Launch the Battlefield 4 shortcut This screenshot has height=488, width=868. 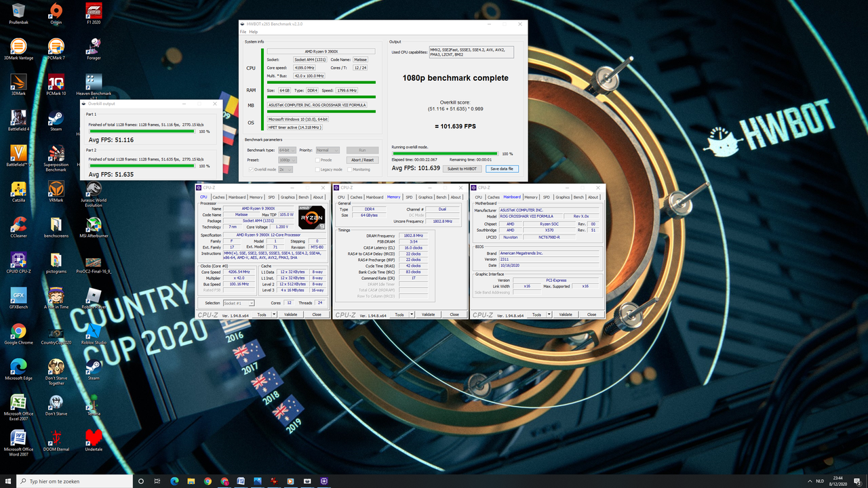tap(18, 119)
